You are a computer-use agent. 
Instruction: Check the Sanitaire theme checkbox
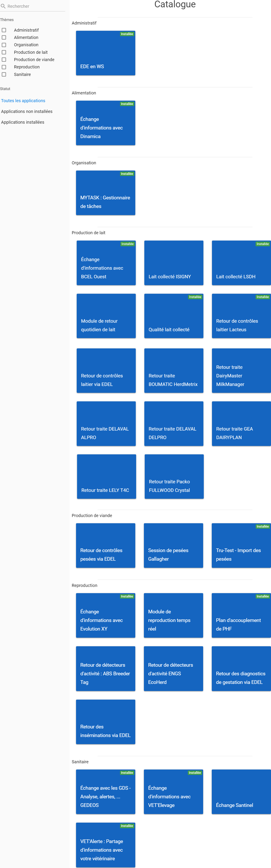pos(4,74)
